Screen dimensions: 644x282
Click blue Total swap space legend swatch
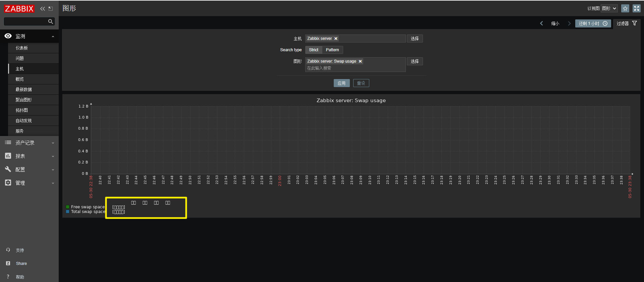(68, 212)
